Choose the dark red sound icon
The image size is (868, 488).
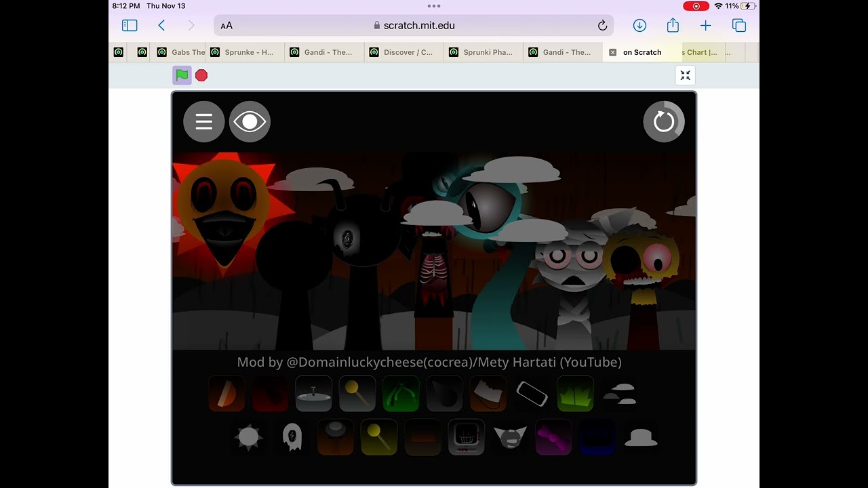click(x=270, y=394)
